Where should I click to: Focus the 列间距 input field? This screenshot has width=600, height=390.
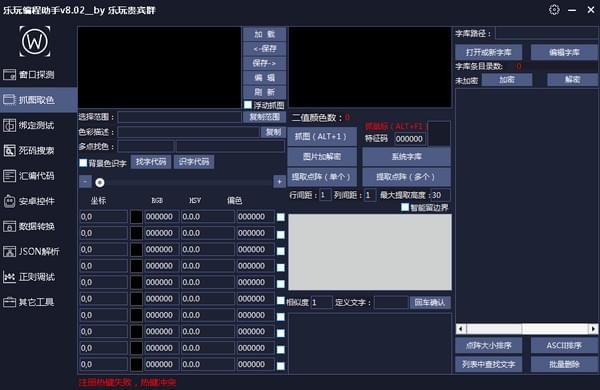370,195
